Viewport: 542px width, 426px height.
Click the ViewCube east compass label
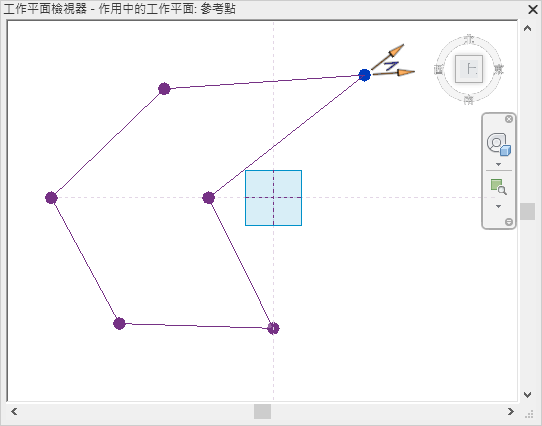(x=498, y=70)
